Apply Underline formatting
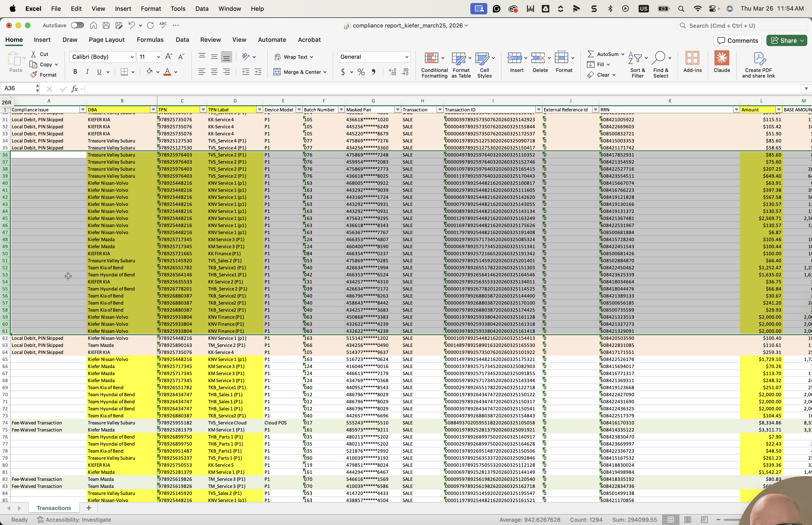This screenshot has width=812, height=525. click(99, 72)
